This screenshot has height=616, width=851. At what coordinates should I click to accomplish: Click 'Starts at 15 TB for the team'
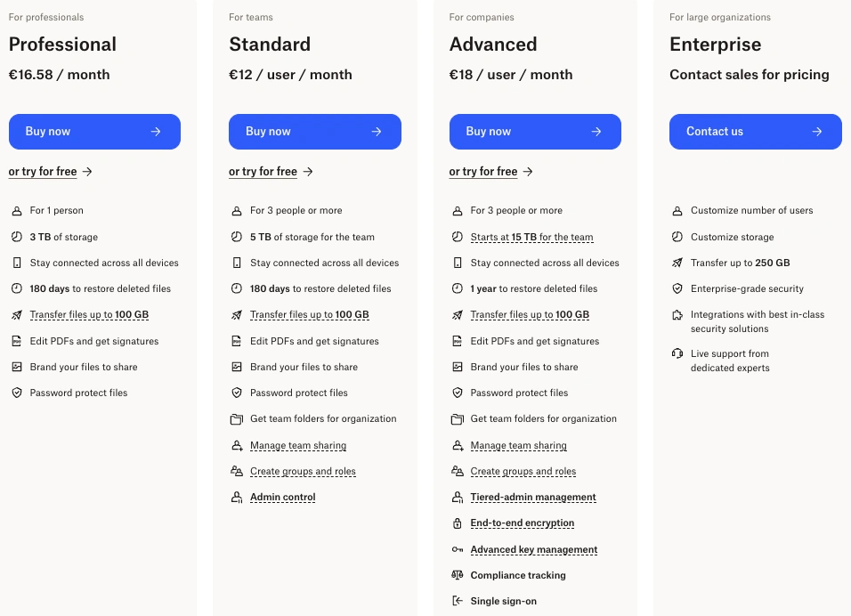[531, 238]
